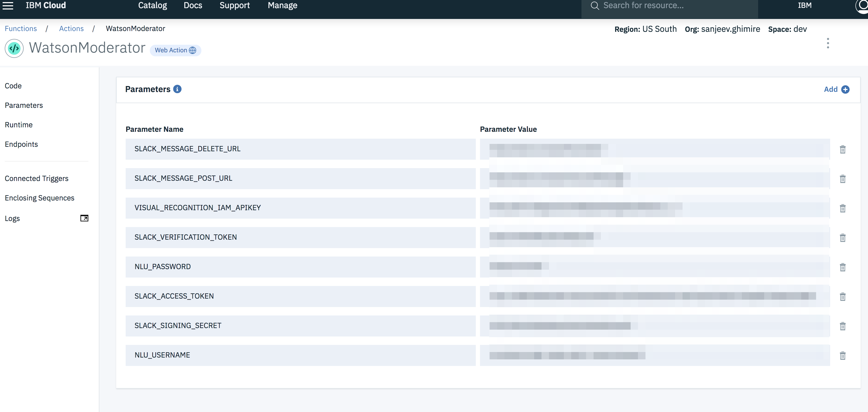Image resolution: width=868 pixels, height=412 pixels.
Task: Edit the SLACK_MESSAGE_POST_URL name field
Action: click(300, 178)
